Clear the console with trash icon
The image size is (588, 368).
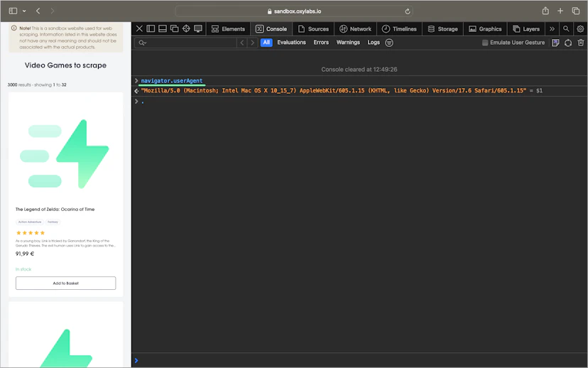[x=580, y=43]
